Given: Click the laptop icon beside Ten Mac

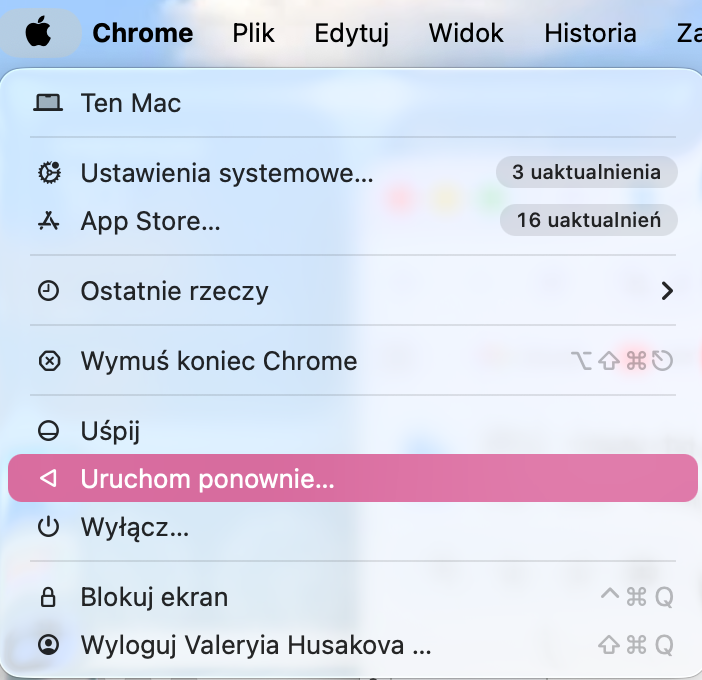Looking at the screenshot, I should click(x=48, y=103).
